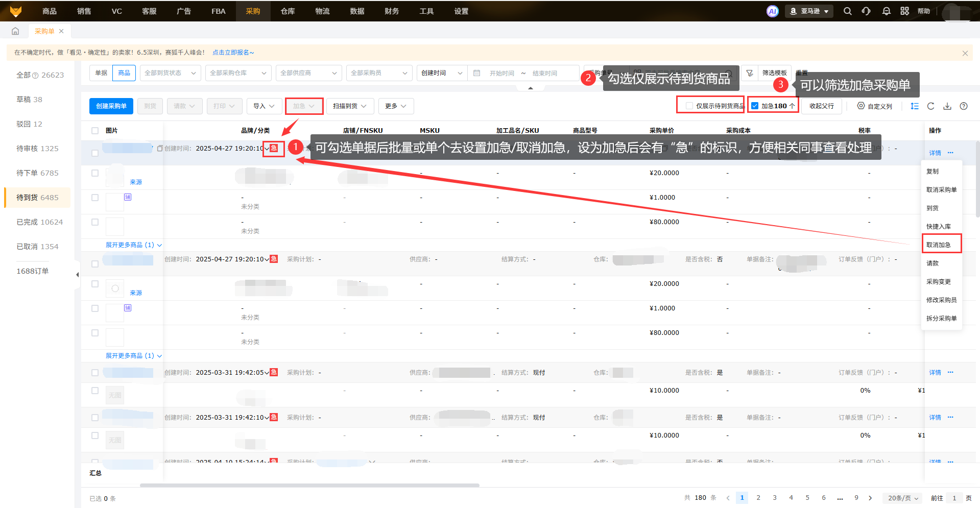The image size is (980, 508).
Task: Open the 创建时间 date type dropdown
Action: 442,73
